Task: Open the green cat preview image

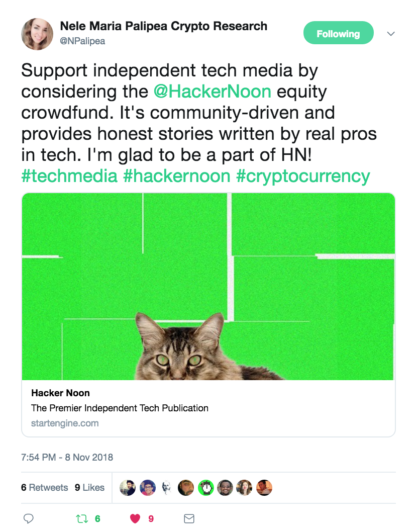Action: (208, 286)
